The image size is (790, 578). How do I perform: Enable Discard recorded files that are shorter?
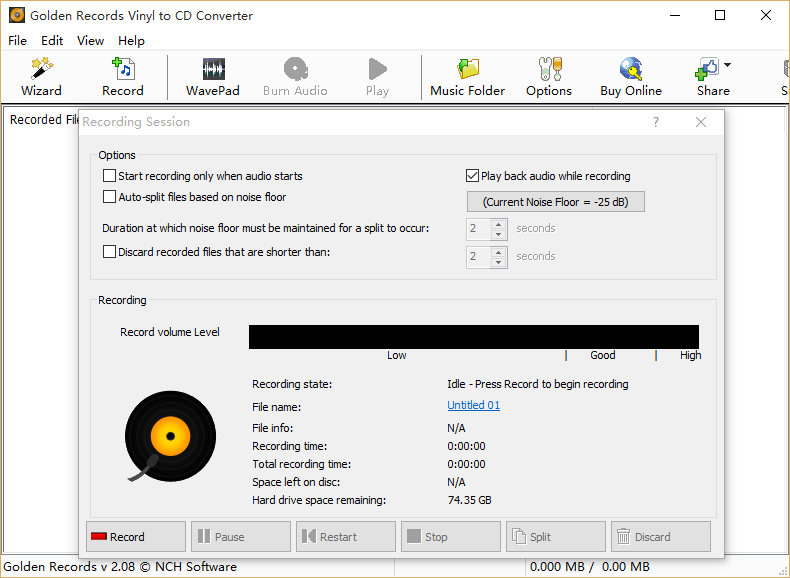pyautogui.click(x=110, y=252)
